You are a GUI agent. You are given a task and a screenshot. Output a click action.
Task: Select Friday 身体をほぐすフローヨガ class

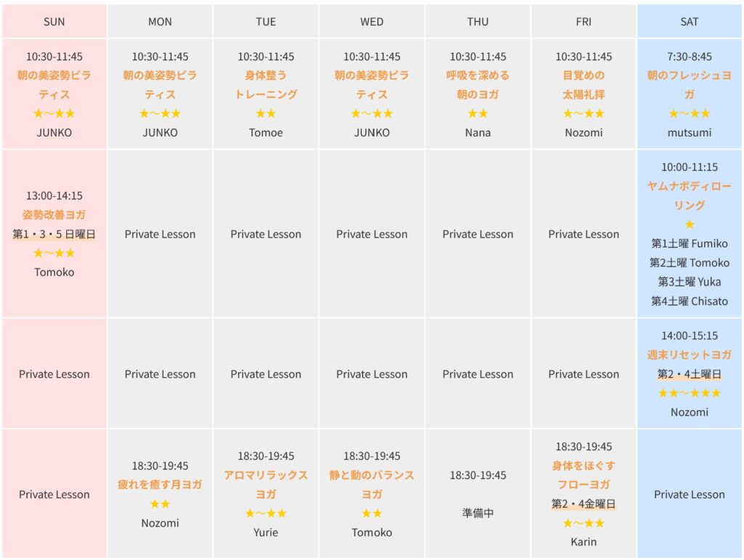(x=583, y=475)
